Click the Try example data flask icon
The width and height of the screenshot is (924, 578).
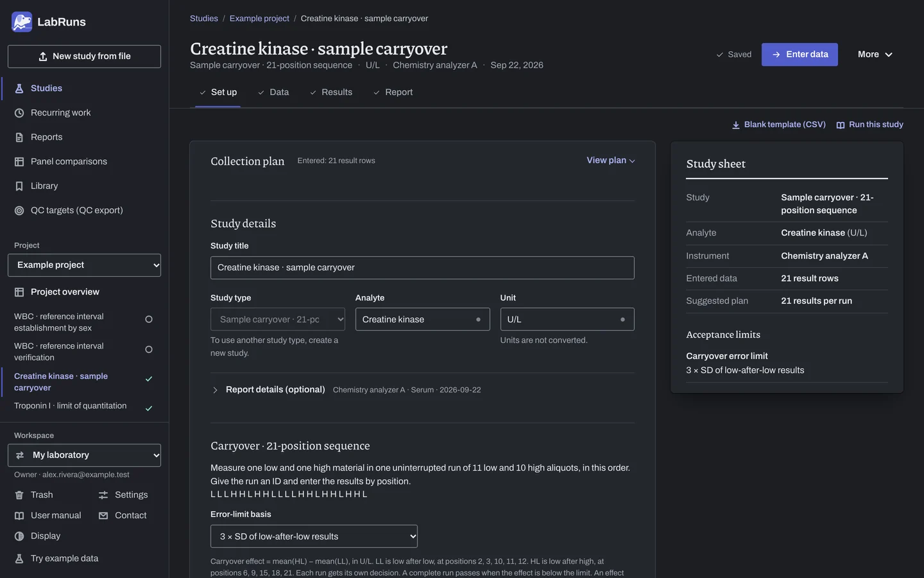[19, 559]
